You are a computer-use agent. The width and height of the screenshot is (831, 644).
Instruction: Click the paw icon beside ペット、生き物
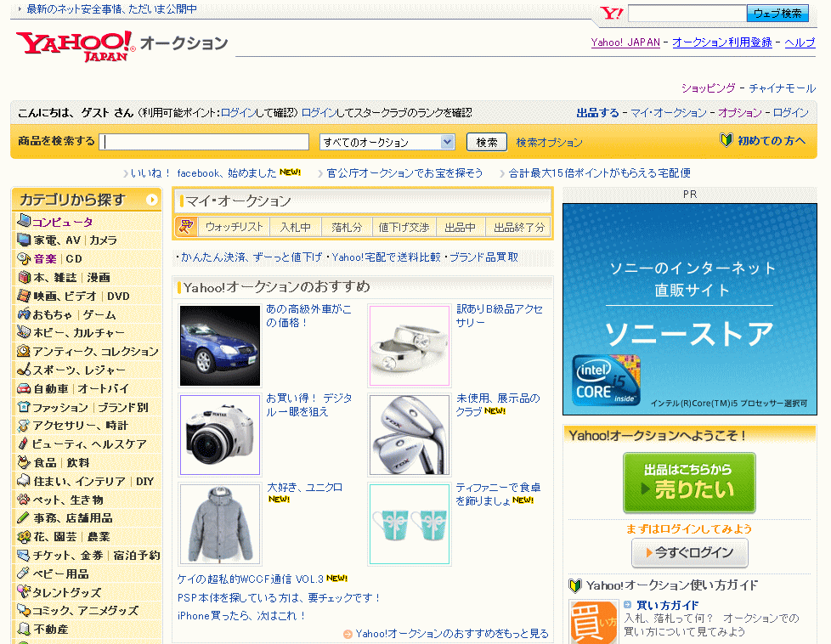click(24, 500)
